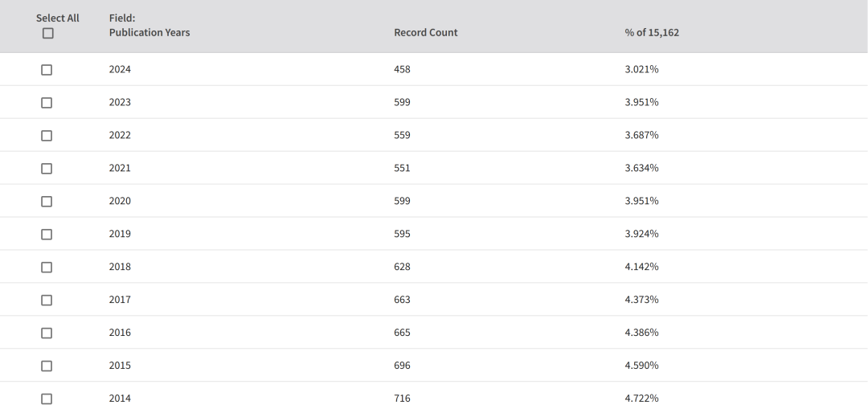Check the box for year 2020
The image size is (868, 413).
(47, 202)
